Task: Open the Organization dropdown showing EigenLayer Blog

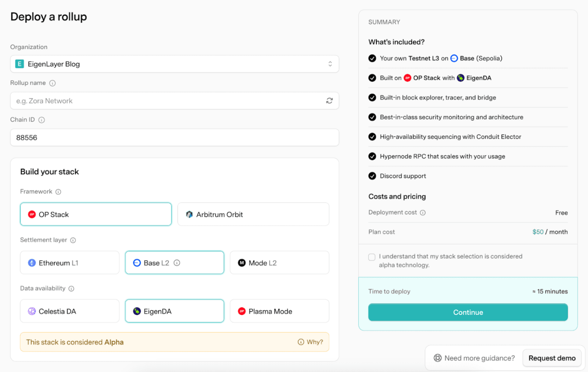Action: pyautogui.click(x=174, y=64)
